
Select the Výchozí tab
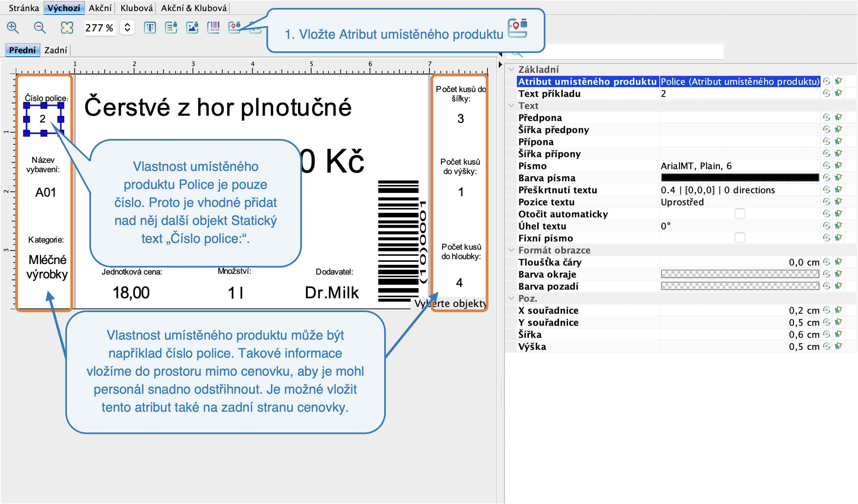point(64,8)
